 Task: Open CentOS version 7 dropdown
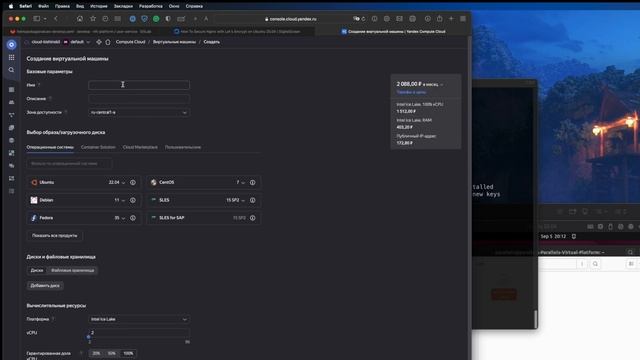241,182
